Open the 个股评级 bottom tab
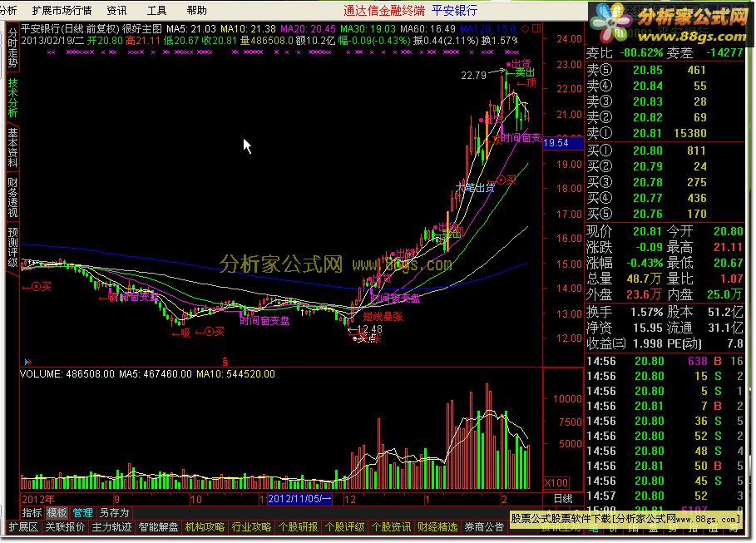Screen dimensions: 756x543 [x=344, y=527]
